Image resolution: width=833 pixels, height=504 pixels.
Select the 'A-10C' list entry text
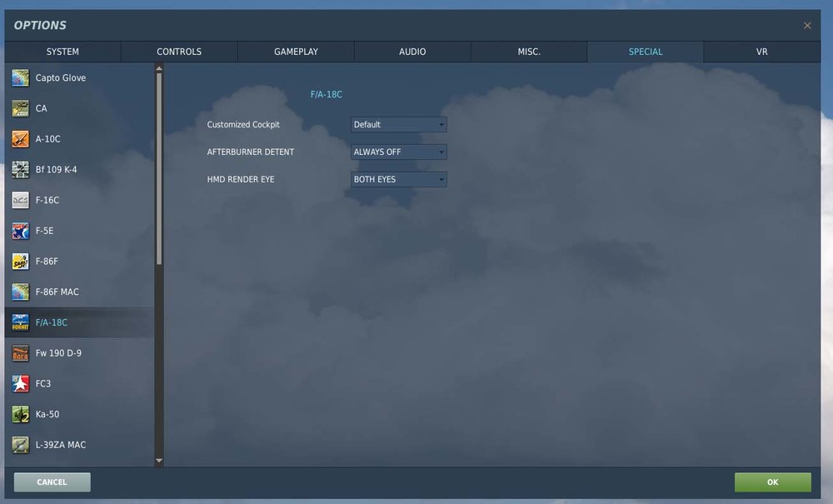click(47, 139)
